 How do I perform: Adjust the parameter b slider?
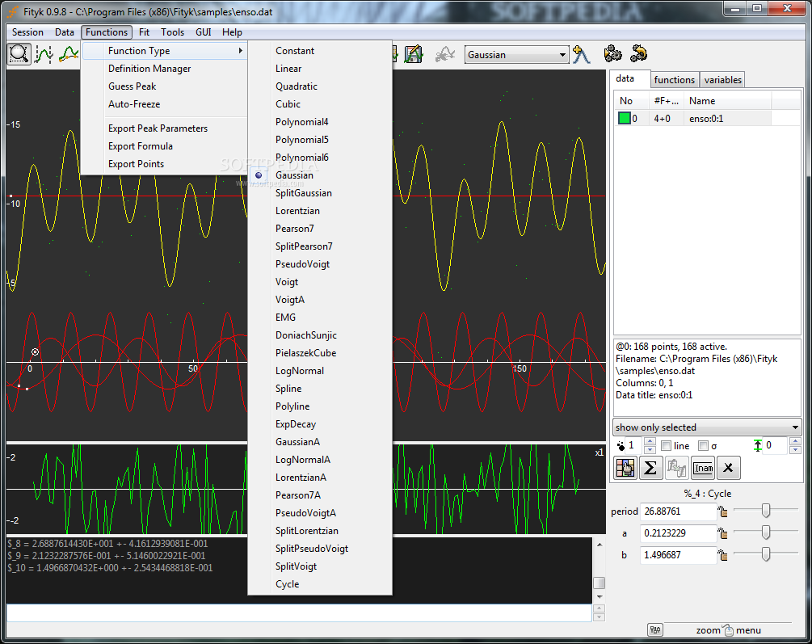[x=766, y=554]
